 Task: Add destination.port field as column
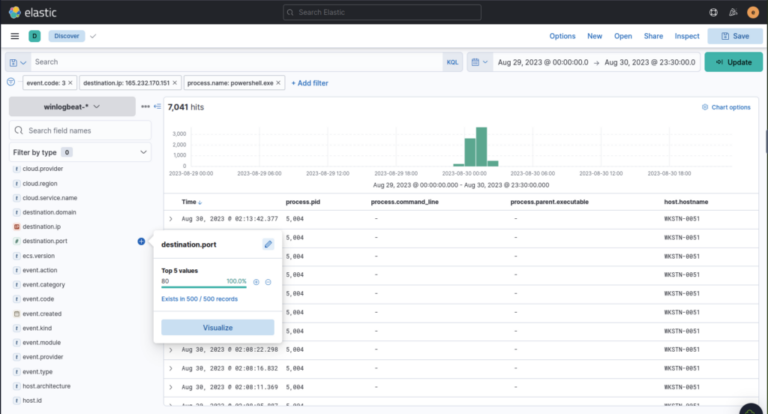tap(141, 241)
